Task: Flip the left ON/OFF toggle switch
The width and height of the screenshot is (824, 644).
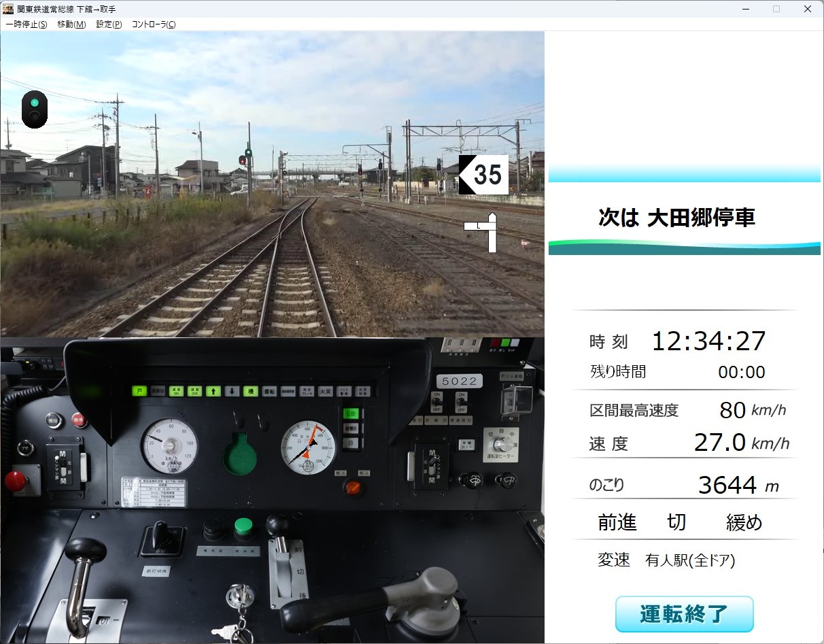Action: [x=436, y=402]
